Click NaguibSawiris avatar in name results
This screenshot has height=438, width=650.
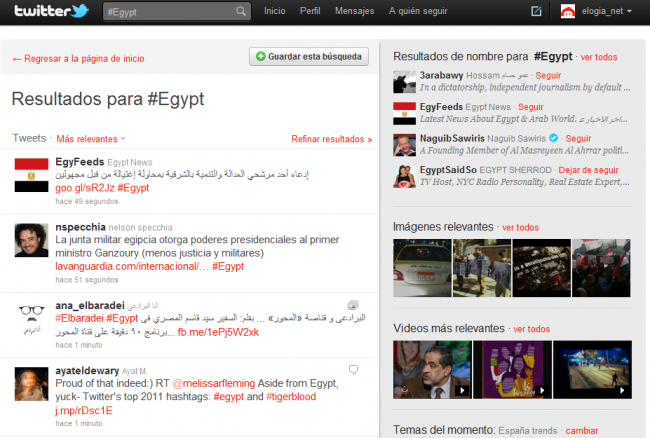coord(404,145)
